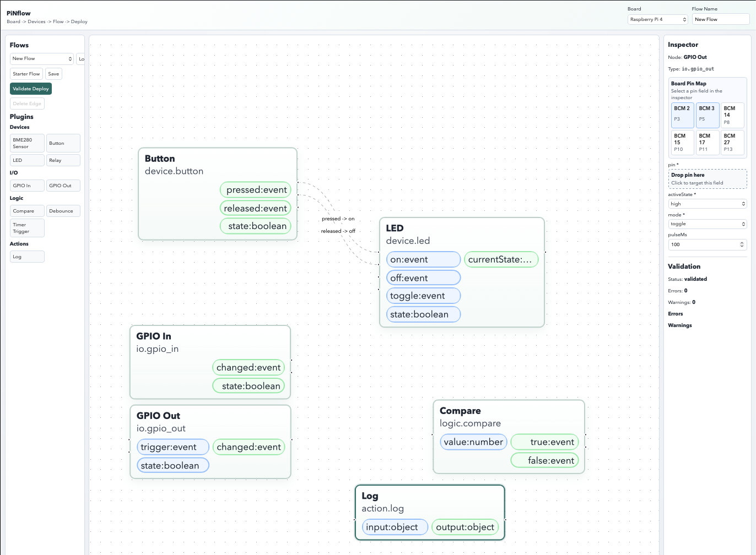Open the Deploy step in the breadcrumb
Viewport: 756px width, 555px height.
tap(79, 21)
